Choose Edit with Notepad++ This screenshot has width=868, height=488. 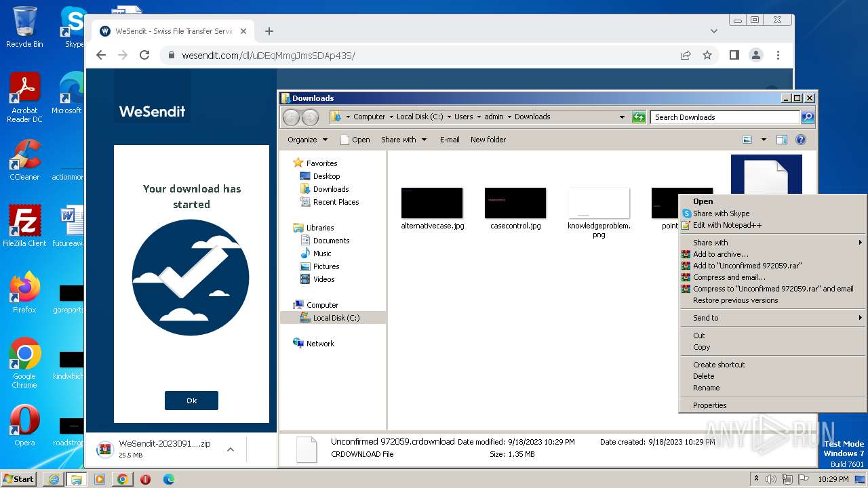(x=773, y=225)
